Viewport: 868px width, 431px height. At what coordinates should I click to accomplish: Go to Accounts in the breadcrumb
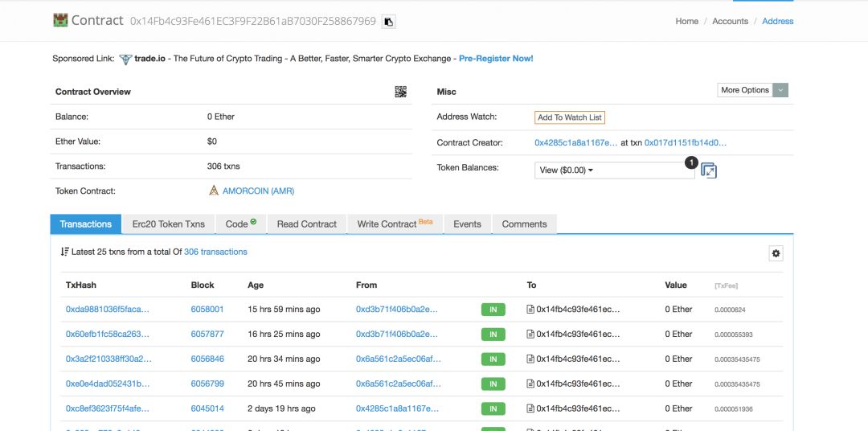(730, 21)
